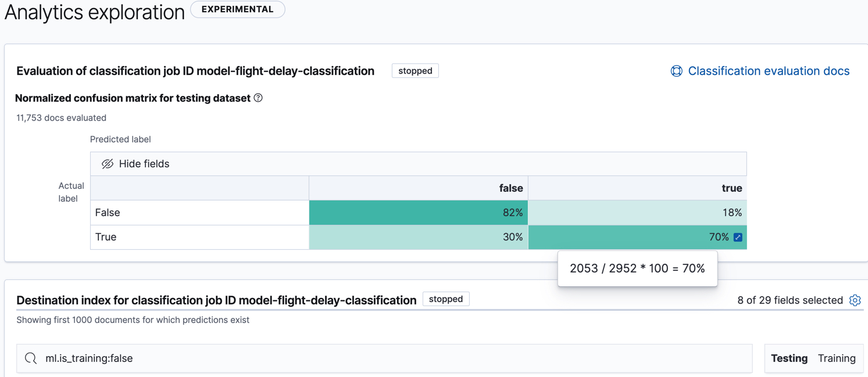868x377 pixels.
Task: Click the stopped badge beside the evaluation title
Action: click(x=415, y=70)
